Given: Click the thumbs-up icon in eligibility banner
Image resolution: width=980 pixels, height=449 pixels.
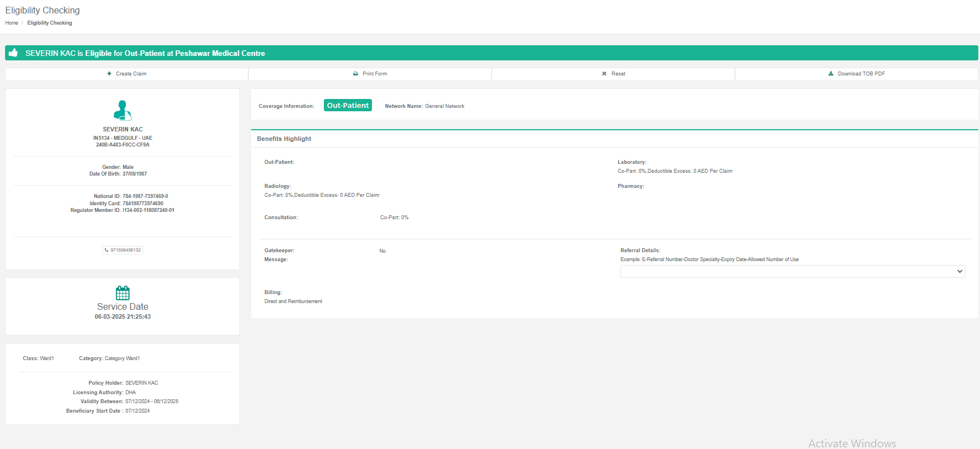Looking at the screenshot, I should click(13, 53).
